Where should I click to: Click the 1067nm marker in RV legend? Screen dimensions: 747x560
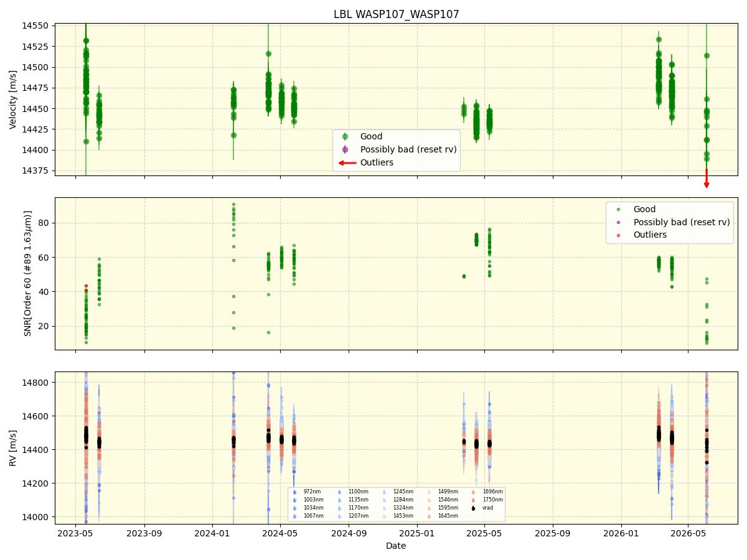(294, 516)
